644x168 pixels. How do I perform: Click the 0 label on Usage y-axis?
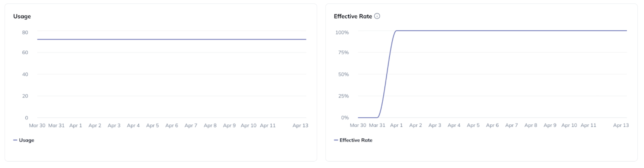click(26, 118)
